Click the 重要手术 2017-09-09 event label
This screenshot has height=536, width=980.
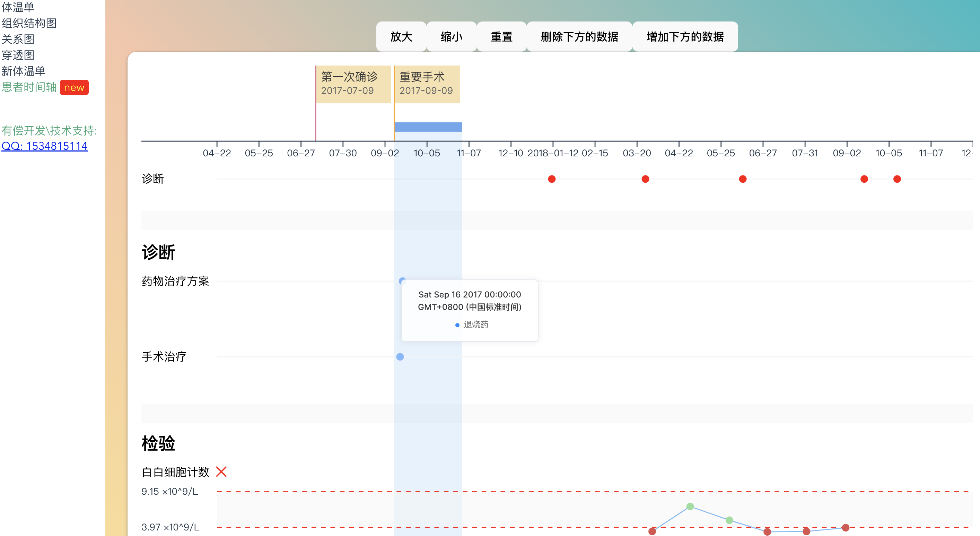point(427,84)
